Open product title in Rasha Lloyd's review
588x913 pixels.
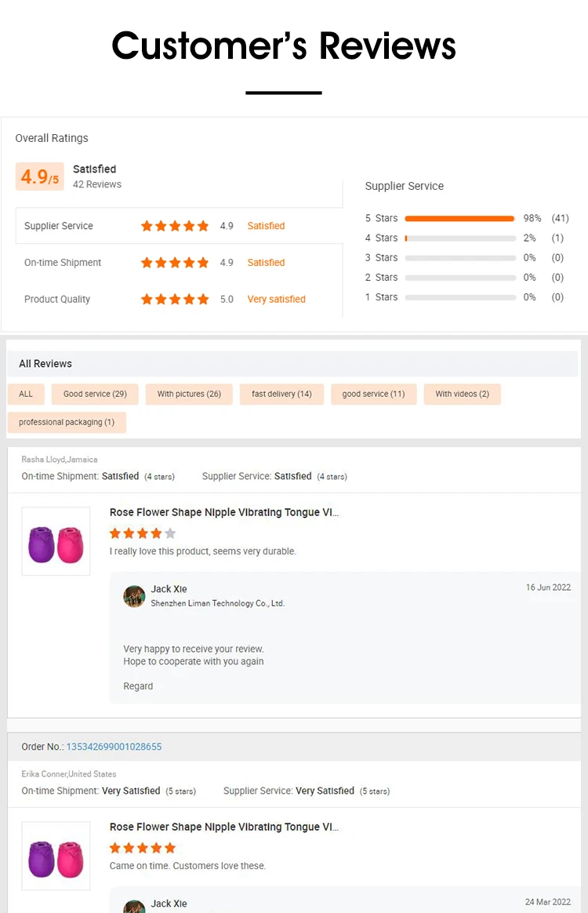(224, 512)
